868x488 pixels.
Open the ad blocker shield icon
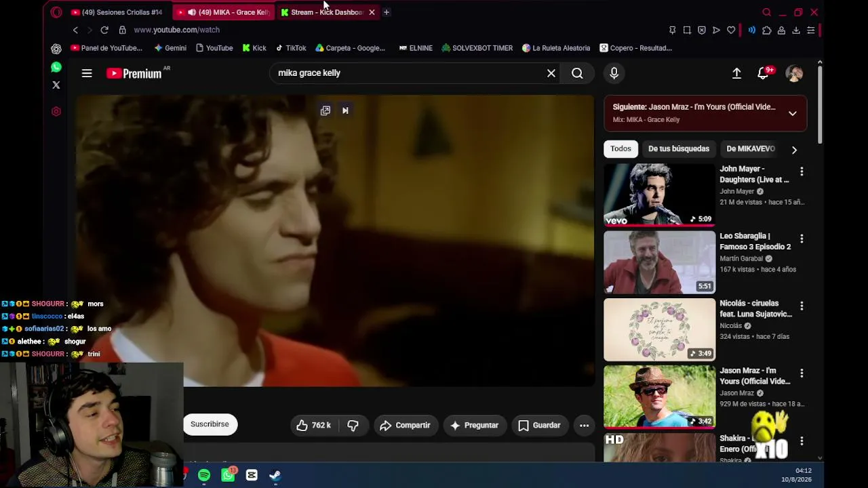(x=702, y=30)
